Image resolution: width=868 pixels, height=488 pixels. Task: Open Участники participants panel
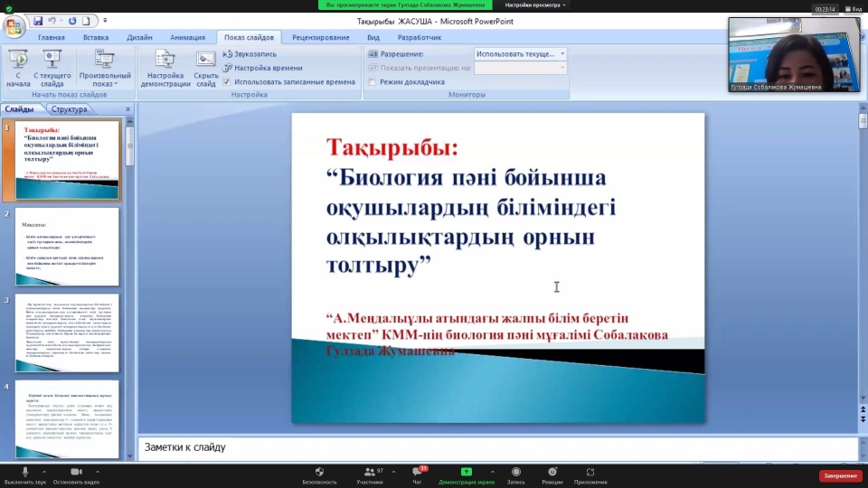tap(369, 474)
